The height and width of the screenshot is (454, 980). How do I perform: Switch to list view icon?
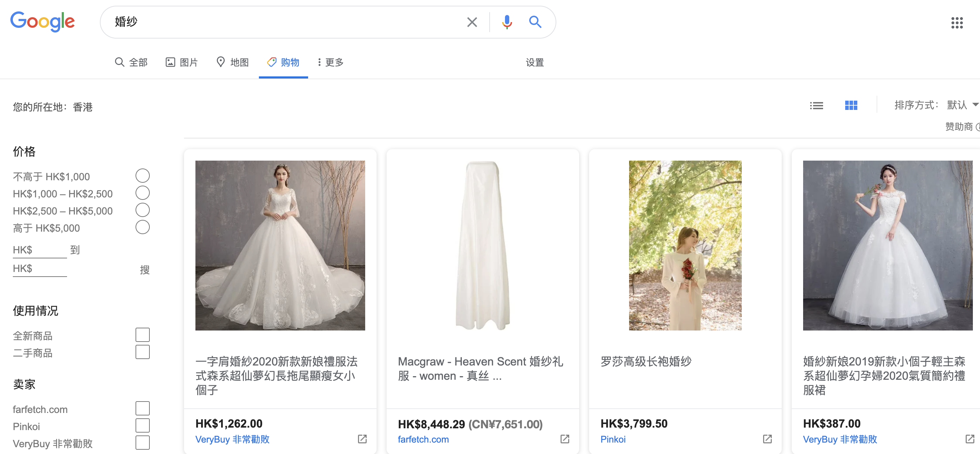point(816,106)
